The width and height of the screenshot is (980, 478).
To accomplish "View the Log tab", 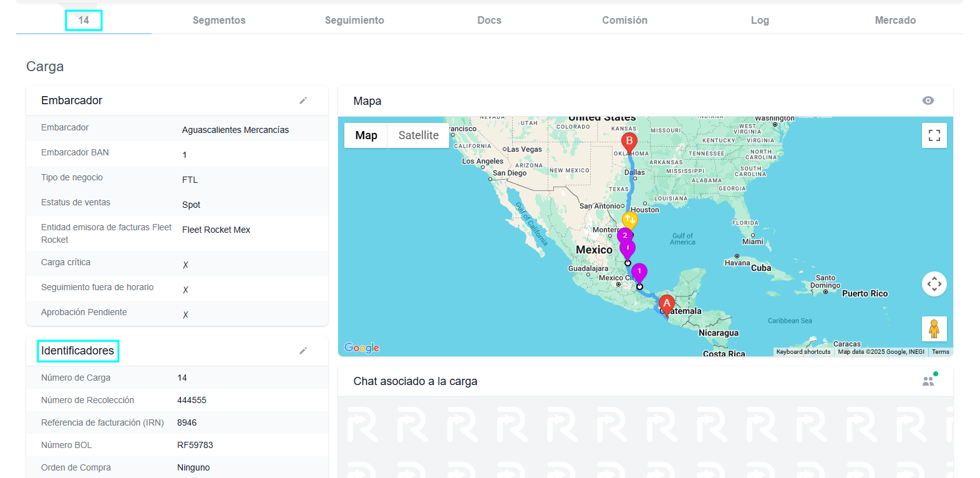I will (760, 20).
